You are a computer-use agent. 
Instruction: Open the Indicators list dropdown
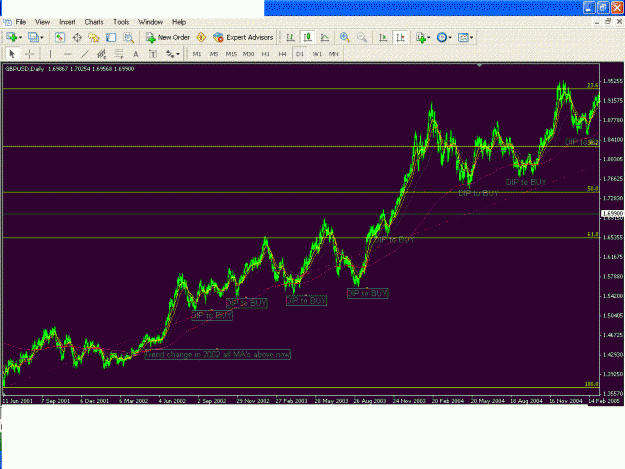click(423, 37)
